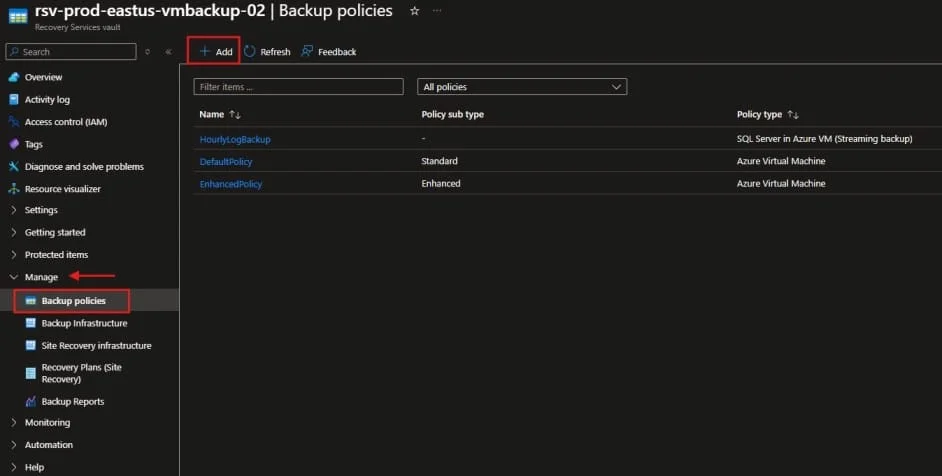Screen dimensions: 942x476
Task: Favorite this vault with the star icon
Action: coord(415,11)
